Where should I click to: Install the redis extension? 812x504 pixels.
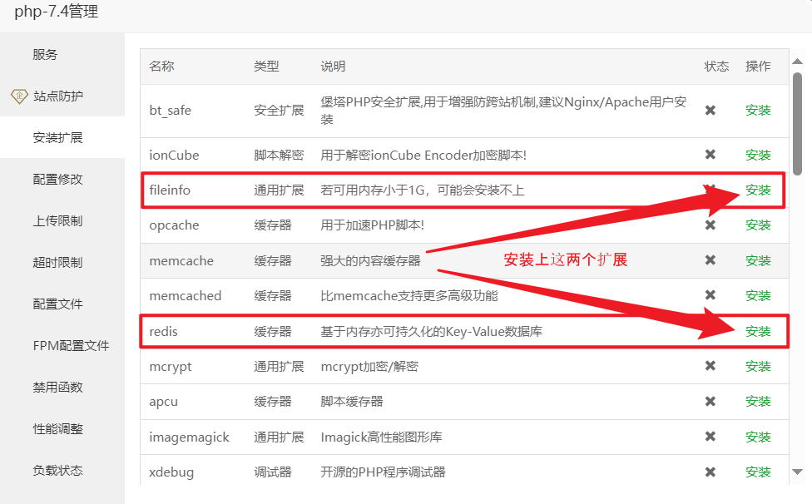[758, 331]
